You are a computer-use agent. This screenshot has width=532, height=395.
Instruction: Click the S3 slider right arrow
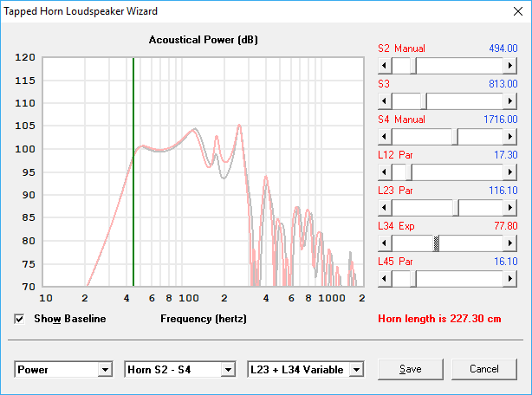(x=510, y=101)
